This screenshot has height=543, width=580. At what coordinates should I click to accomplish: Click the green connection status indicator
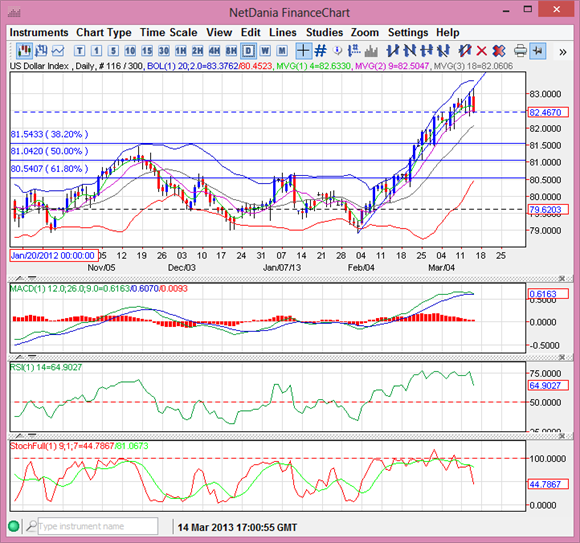pyautogui.click(x=14, y=526)
